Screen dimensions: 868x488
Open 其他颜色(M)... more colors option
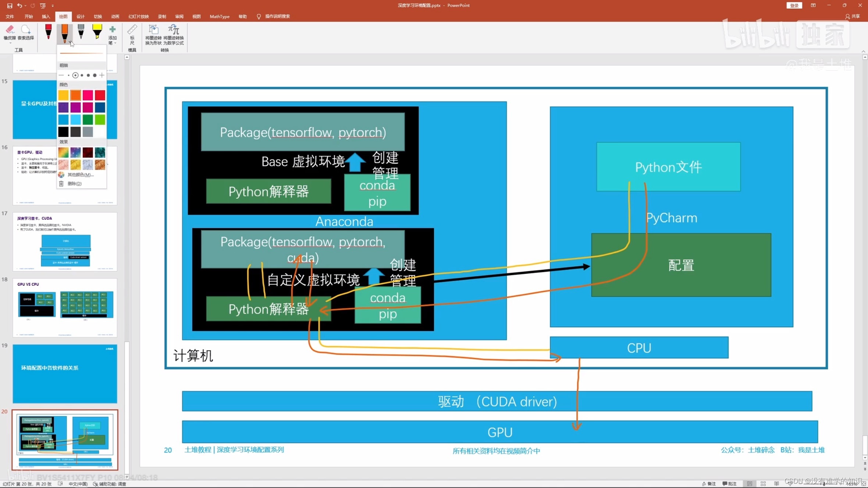pyautogui.click(x=76, y=175)
